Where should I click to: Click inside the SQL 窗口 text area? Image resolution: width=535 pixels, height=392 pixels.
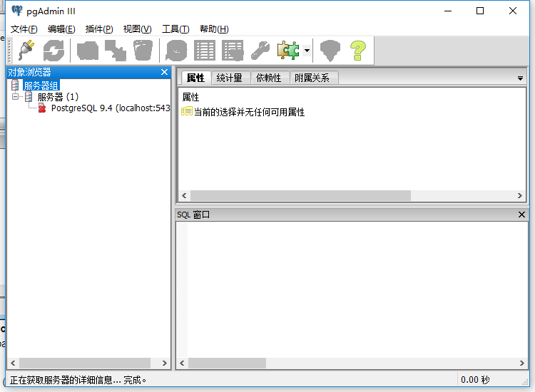coord(352,289)
